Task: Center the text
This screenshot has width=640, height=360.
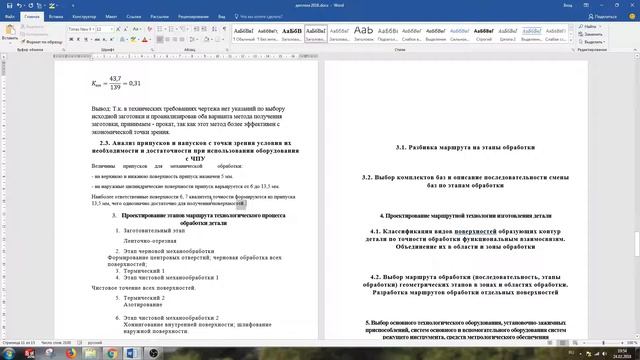Action: point(167,40)
